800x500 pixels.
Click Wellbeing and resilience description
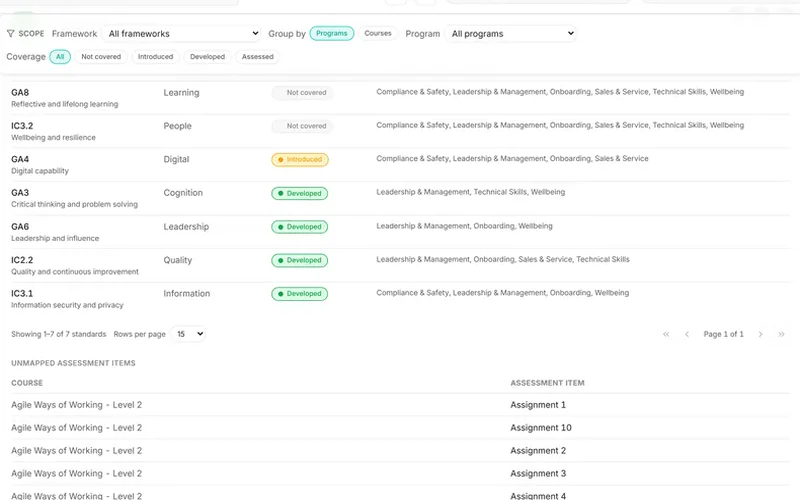tap(53, 137)
